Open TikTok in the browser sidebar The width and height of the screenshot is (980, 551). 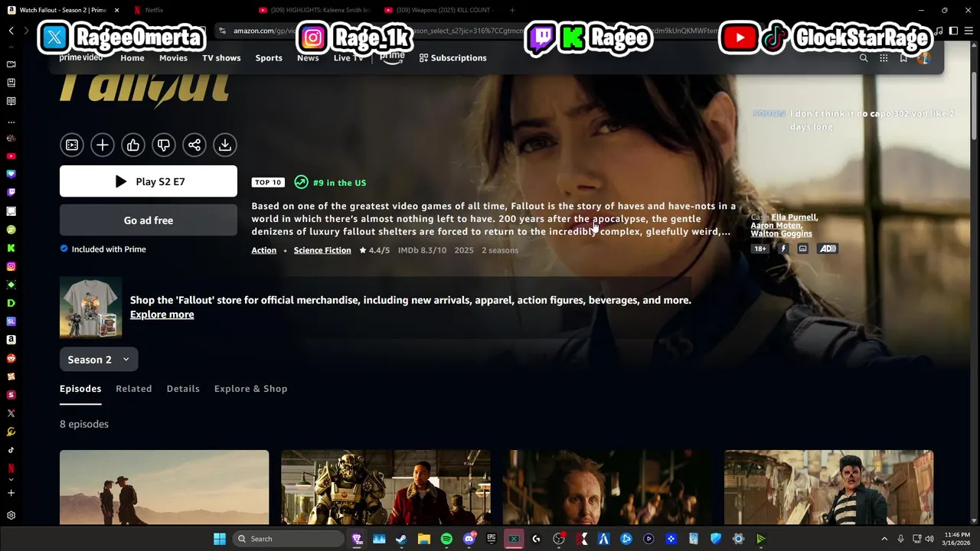coord(11,450)
